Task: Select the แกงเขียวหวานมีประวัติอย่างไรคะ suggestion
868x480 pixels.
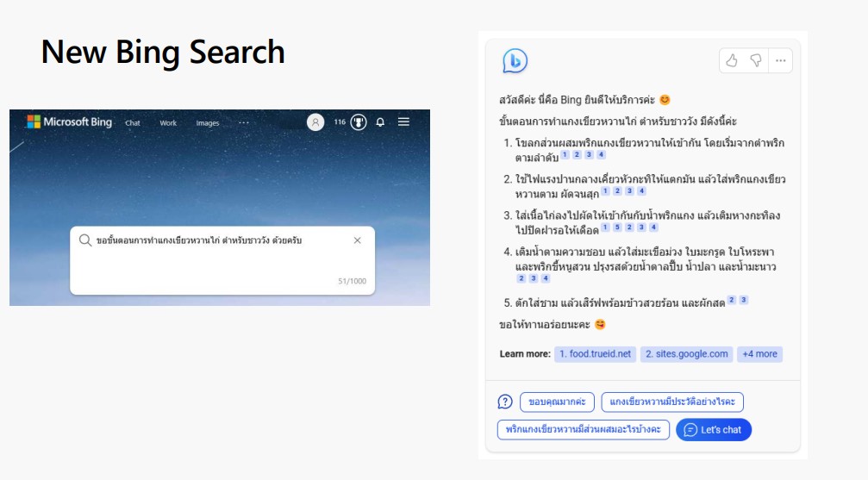Action: (672, 402)
